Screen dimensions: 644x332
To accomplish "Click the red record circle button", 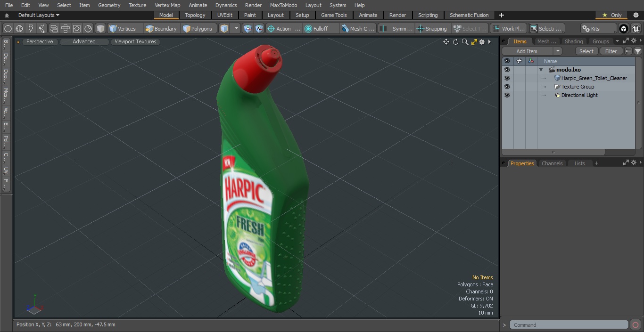I will (x=636, y=325).
